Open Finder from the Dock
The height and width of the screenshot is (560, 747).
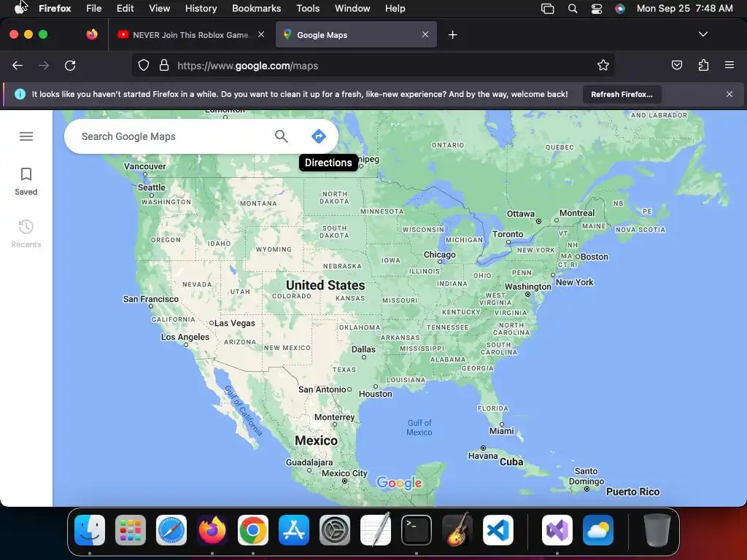(x=90, y=530)
